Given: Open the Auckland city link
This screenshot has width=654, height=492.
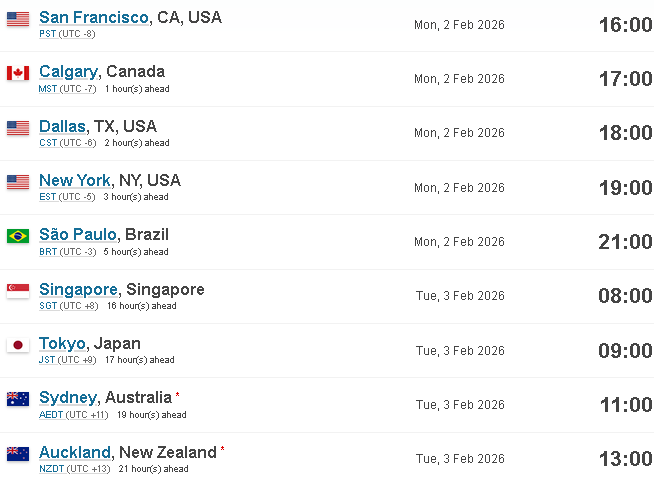Looking at the screenshot, I should 75,452.
